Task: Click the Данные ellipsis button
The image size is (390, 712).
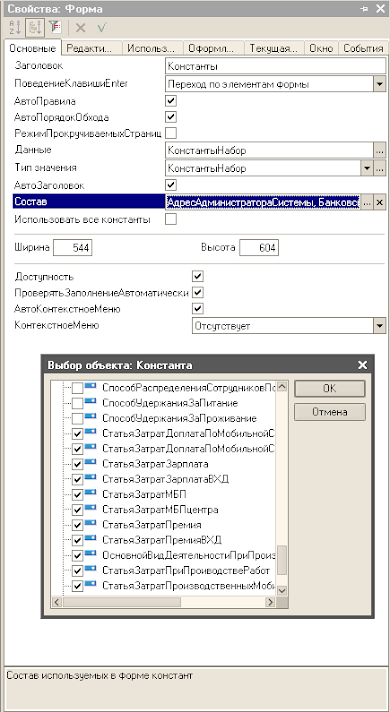Action: [x=380, y=150]
